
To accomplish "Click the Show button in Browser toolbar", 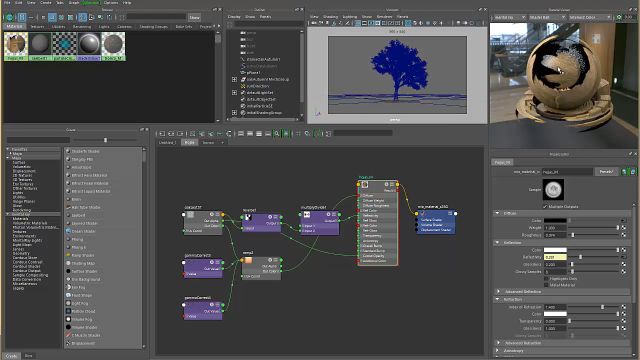I will 194,17.
